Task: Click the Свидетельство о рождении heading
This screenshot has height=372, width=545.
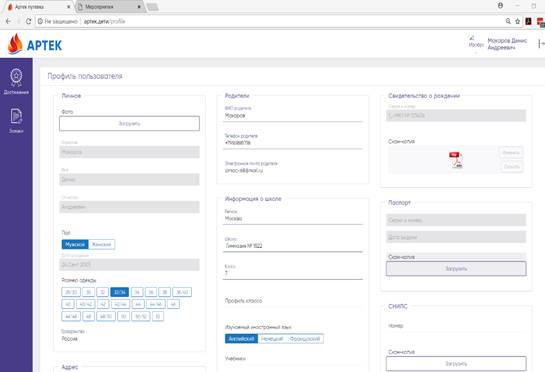Action: tap(424, 96)
